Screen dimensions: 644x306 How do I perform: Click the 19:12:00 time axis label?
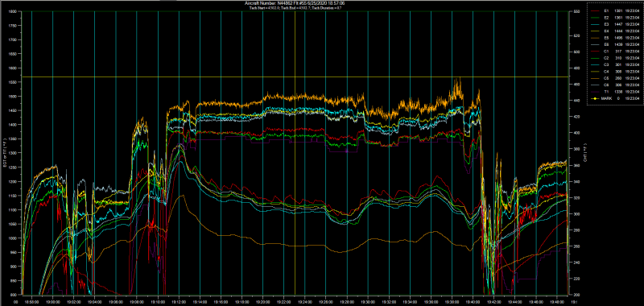point(179,301)
